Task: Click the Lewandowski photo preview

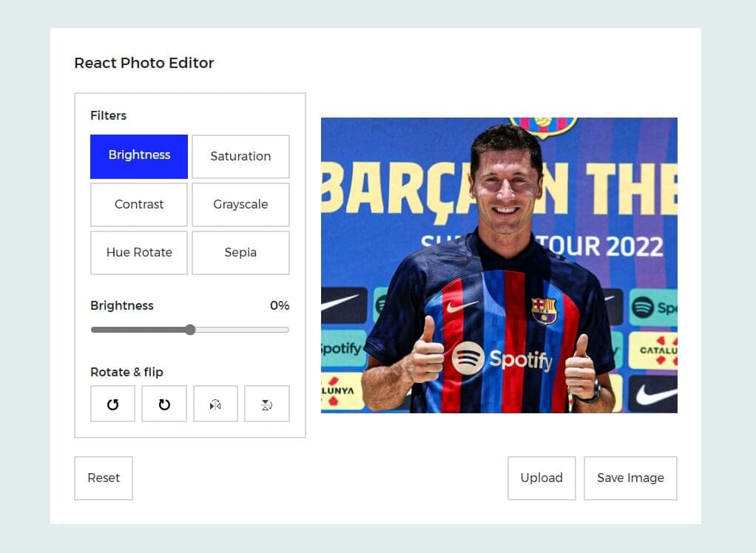Action: tap(499, 264)
